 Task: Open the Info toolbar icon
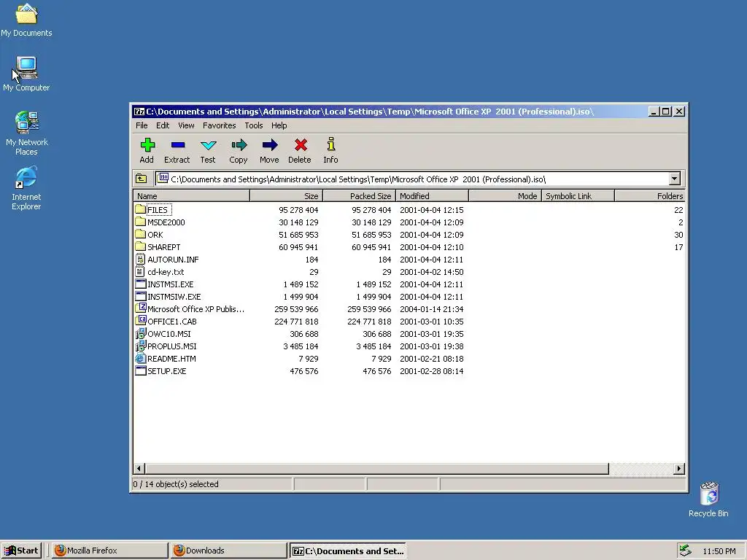330,144
